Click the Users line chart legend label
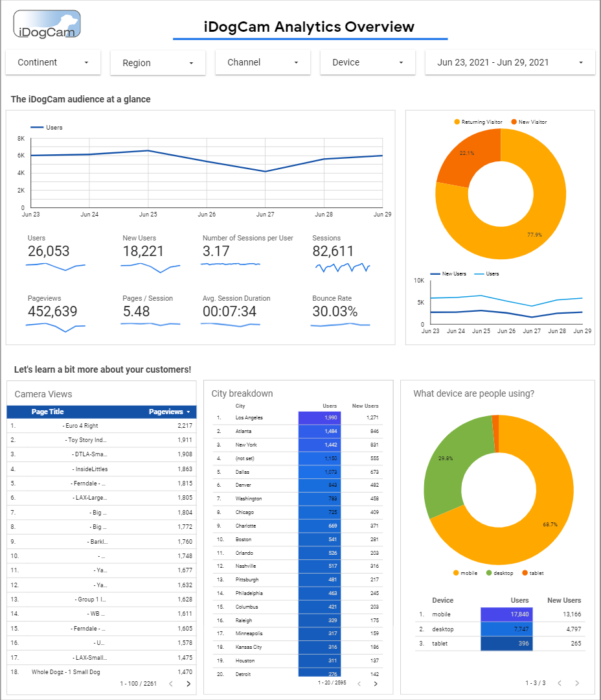 (x=54, y=128)
